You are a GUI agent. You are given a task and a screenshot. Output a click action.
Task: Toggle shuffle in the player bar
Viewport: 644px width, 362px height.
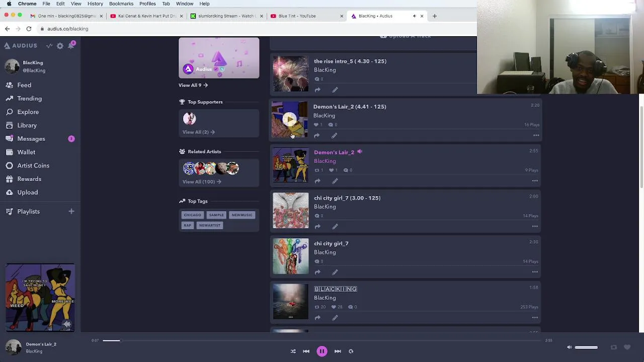tap(293, 351)
